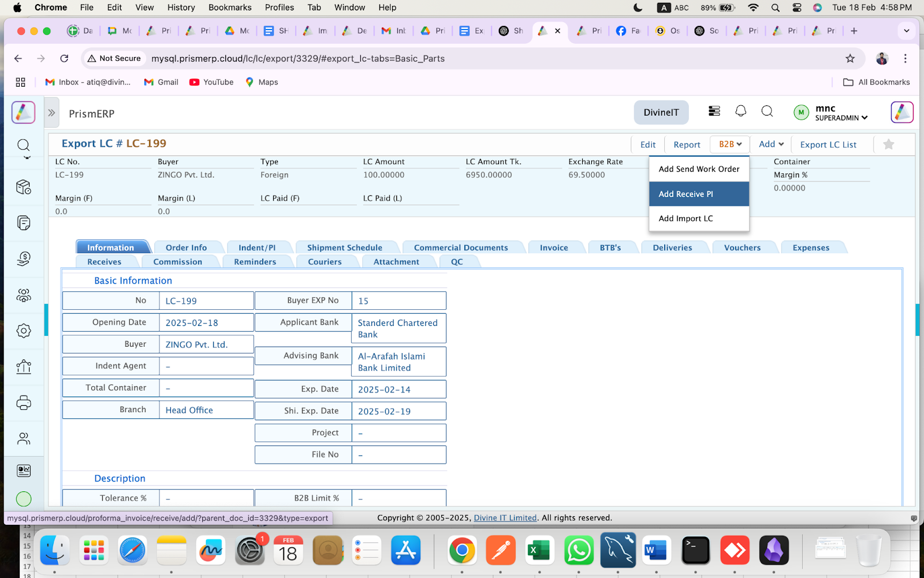
Task: Open the Invoice tab
Action: [554, 247]
